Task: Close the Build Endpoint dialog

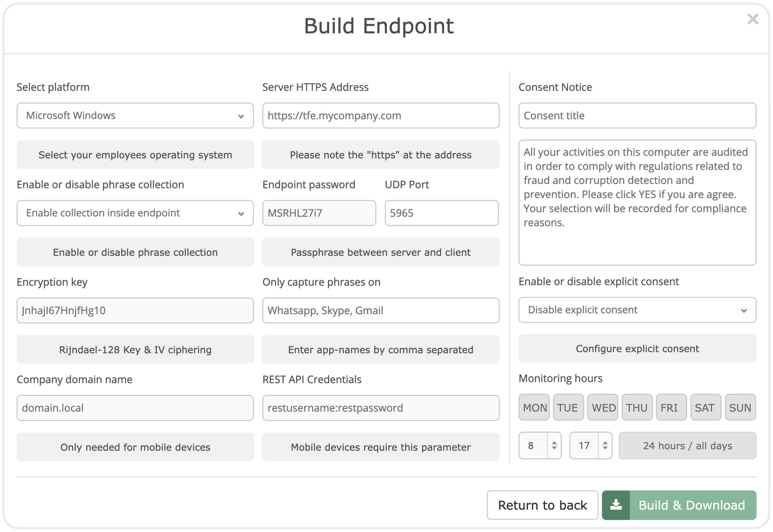Action: tap(752, 19)
